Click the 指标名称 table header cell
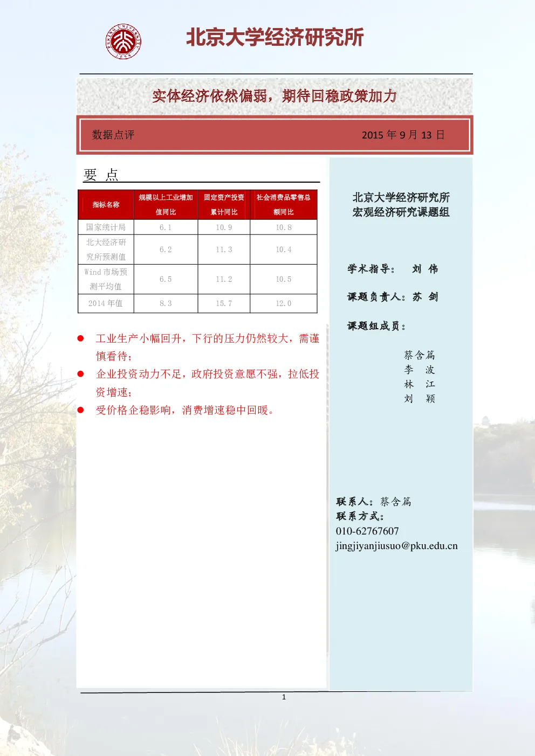 point(106,205)
